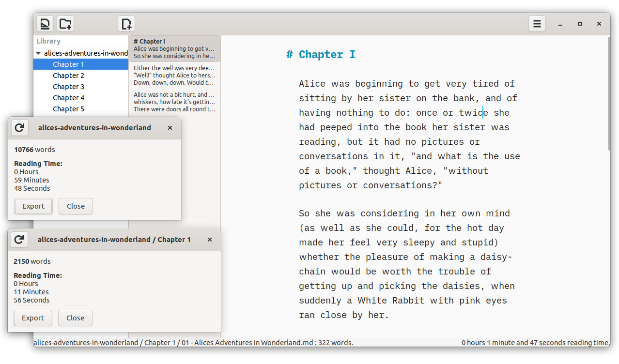This screenshot has height=364, width=619.
Task: Refresh statistics in the alices-adventures-in-wonderland popover
Action: 19,127
